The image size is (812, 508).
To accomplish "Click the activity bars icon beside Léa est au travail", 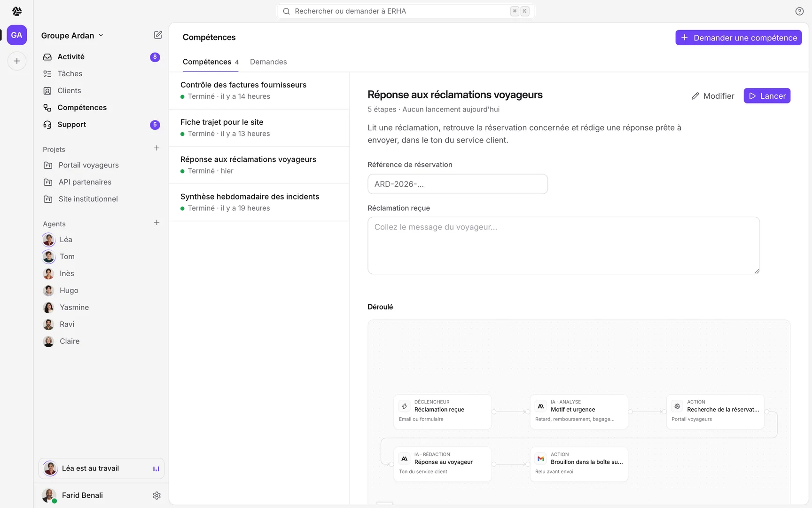I will 156,469.
